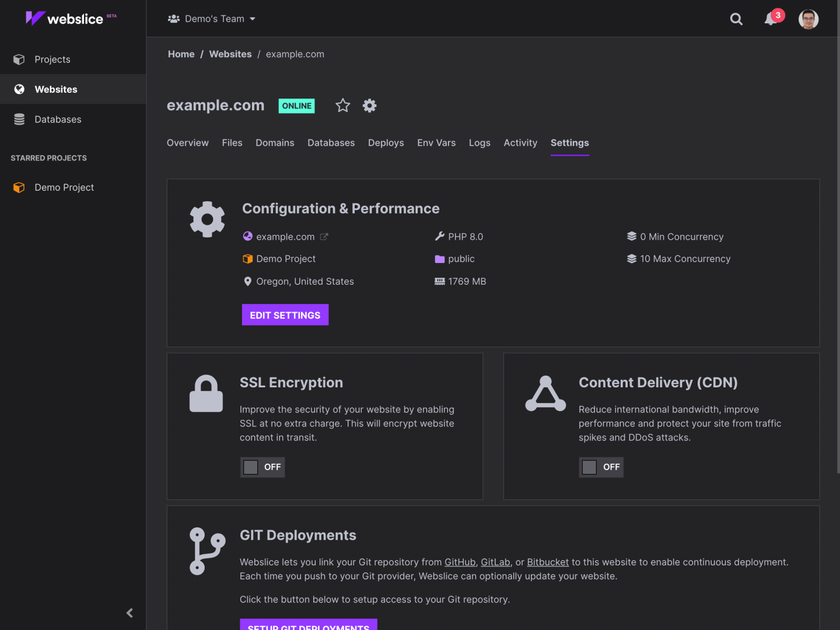Open the Env Vars tab
This screenshot has width=840, height=630.
[436, 142]
